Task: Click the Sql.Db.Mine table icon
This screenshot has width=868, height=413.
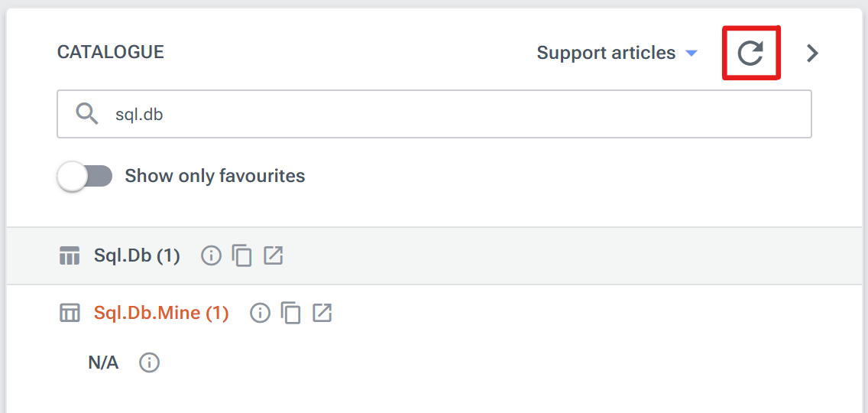Action: pos(70,313)
